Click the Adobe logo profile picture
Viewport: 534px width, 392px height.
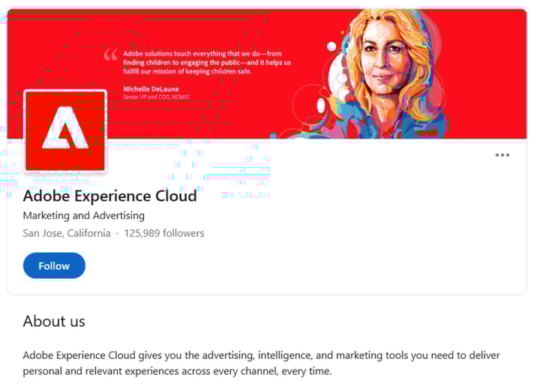65,130
